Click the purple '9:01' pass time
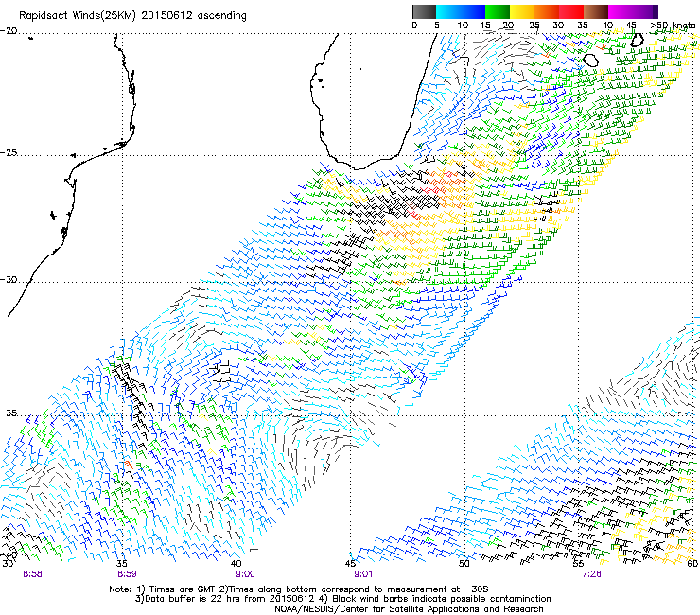 (363, 574)
